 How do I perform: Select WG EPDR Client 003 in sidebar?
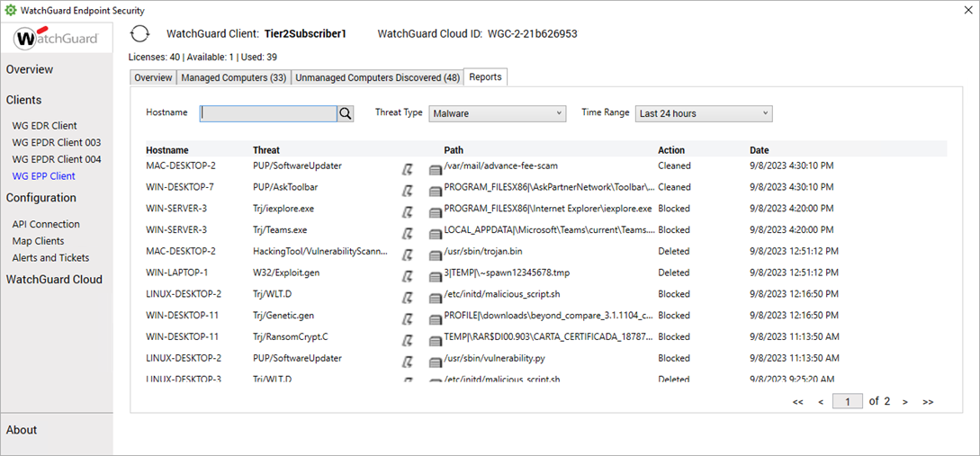click(x=56, y=142)
